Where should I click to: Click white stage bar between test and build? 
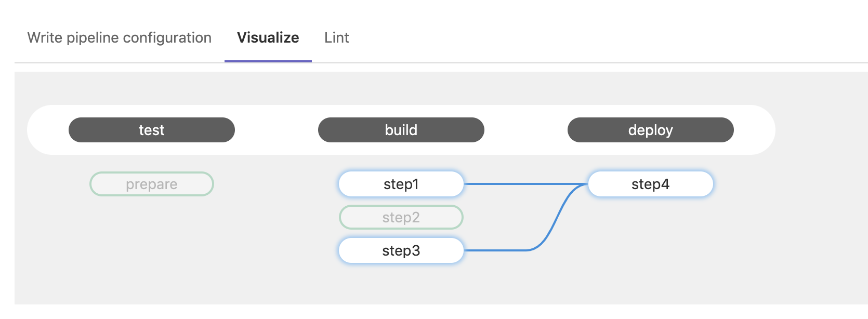tap(277, 130)
